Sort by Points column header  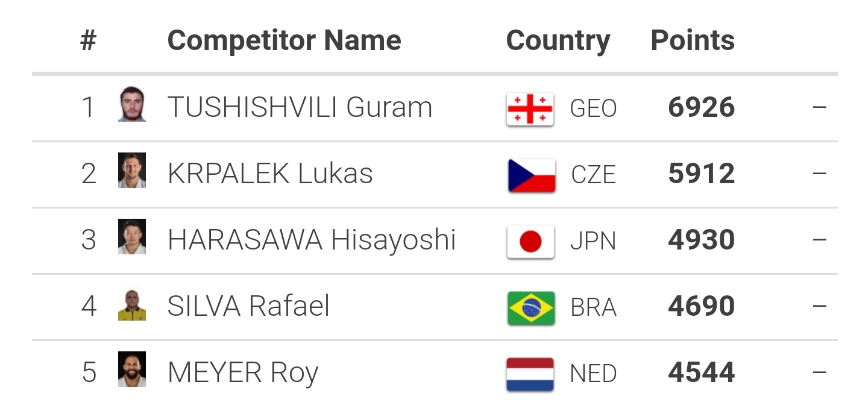pos(693,41)
